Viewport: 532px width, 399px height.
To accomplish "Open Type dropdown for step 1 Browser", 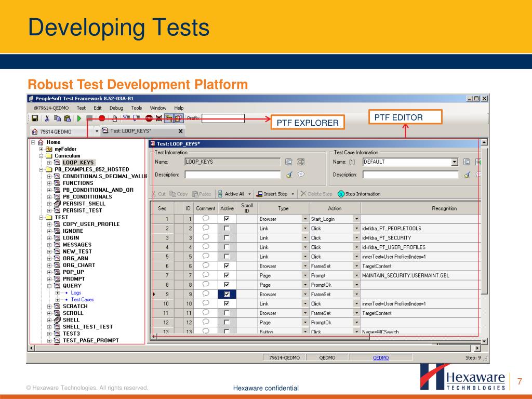I will [305, 219].
